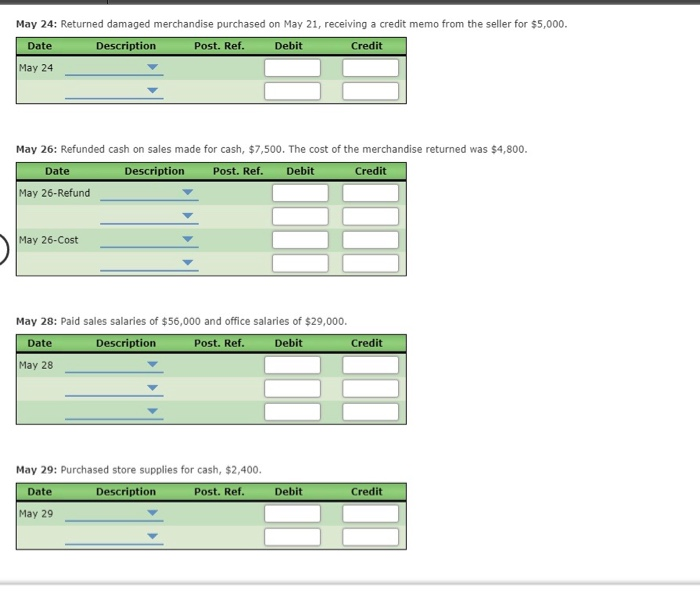Click the 'May 28' date cell in table
The width and height of the screenshot is (700, 598).
36,365
